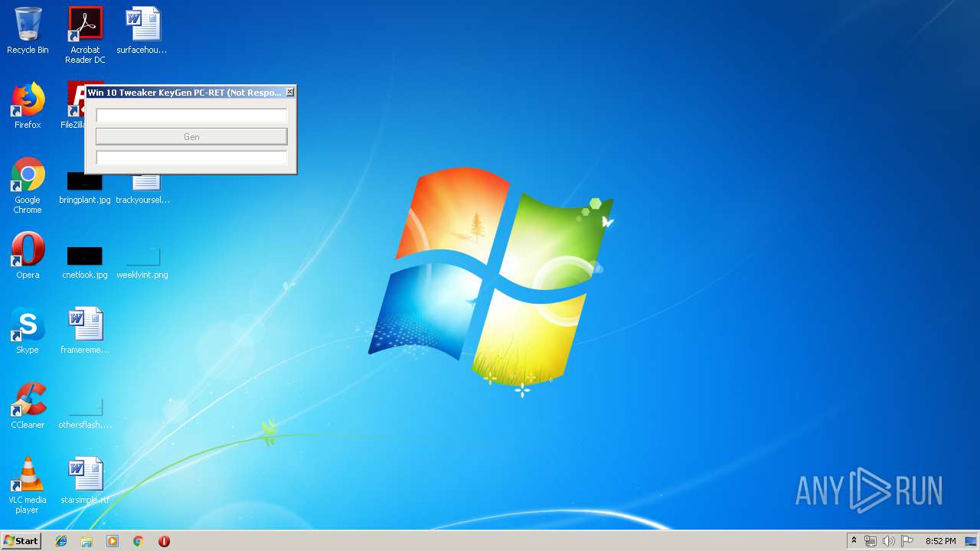Select the starsimple.rtf document
The height and width of the screenshot is (551, 980).
point(85,481)
